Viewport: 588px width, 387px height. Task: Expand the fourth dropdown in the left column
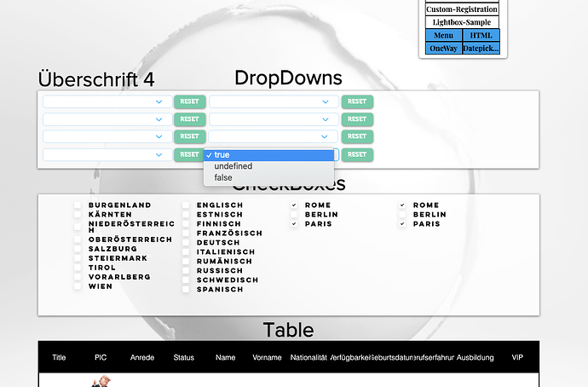(107, 154)
